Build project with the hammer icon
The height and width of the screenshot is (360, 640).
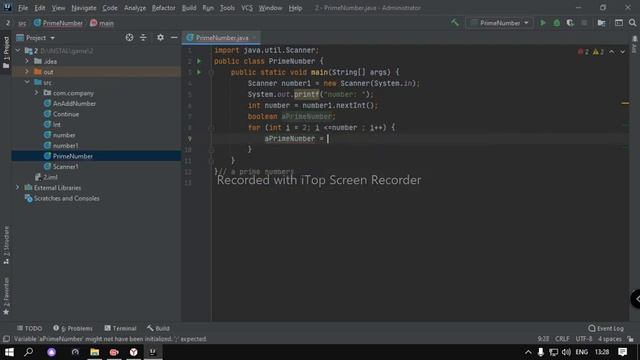(x=455, y=23)
